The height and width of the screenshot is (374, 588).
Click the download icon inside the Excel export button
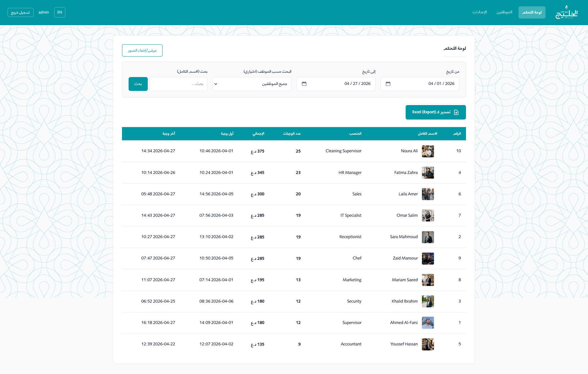click(x=456, y=112)
